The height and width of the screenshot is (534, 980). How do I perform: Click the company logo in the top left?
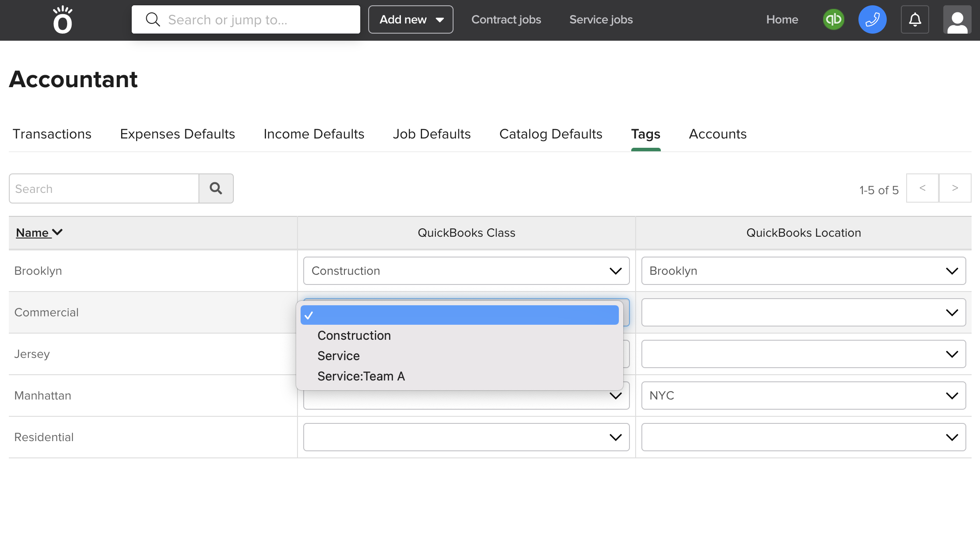[62, 19]
